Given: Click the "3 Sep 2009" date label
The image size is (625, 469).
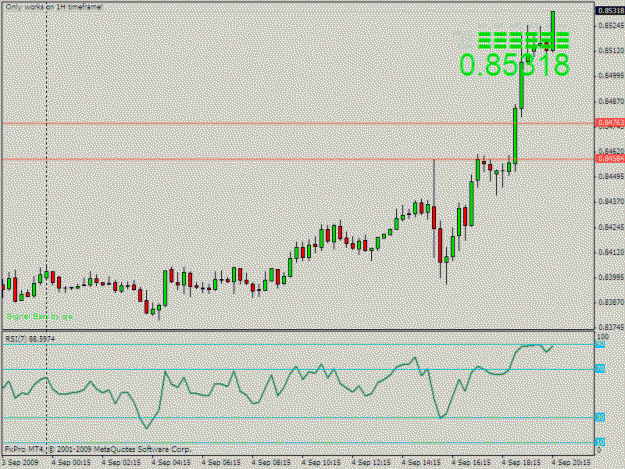Looking at the screenshot, I should pos(20,462).
